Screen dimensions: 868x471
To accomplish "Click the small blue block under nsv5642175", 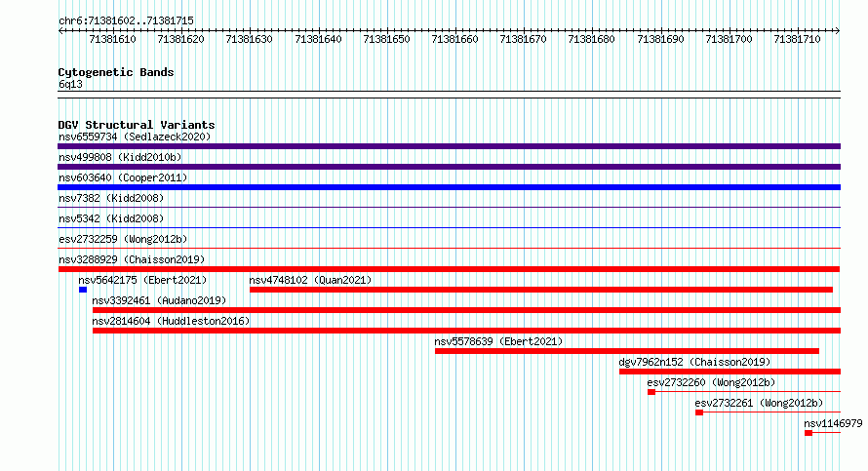I will tap(83, 290).
